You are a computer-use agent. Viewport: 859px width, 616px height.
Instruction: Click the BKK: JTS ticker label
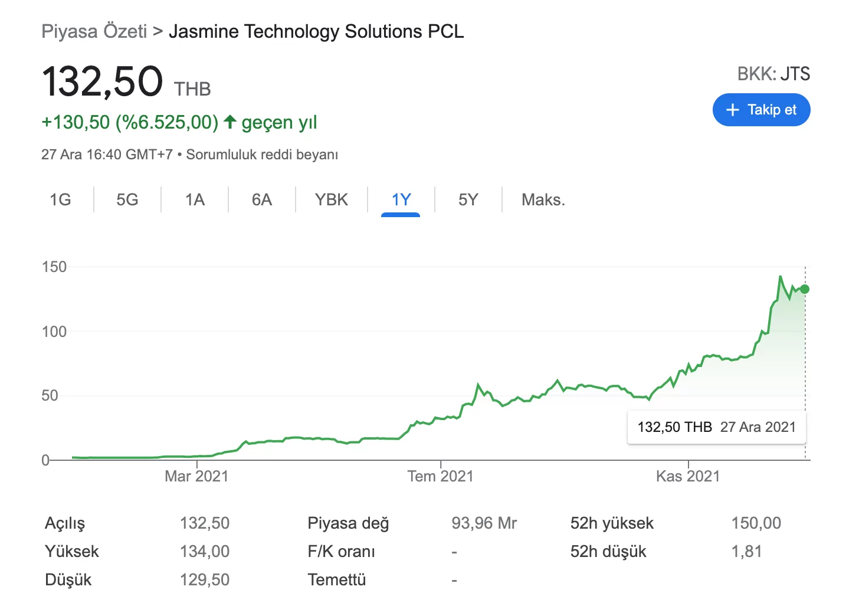click(x=773, y=74)
